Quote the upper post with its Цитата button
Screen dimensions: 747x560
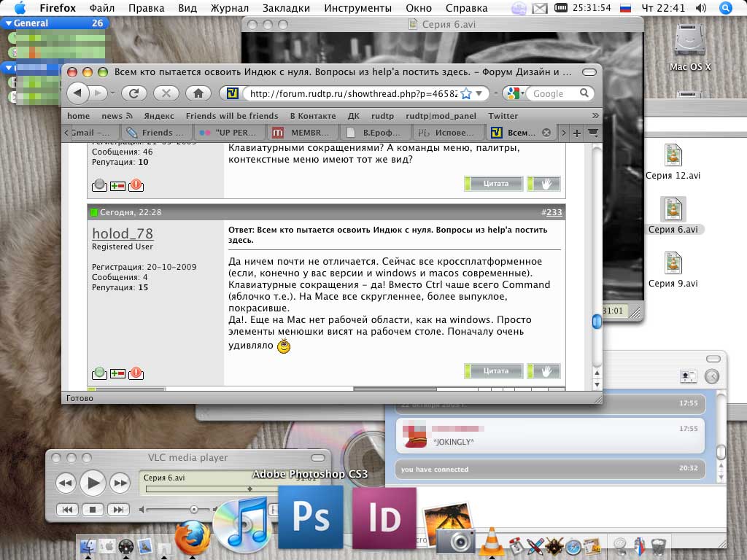[x=494, y=183]
